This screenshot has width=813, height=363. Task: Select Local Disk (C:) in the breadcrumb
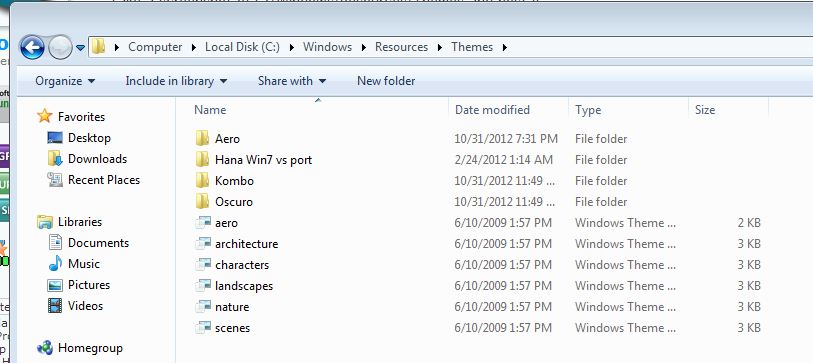pos(242,47)
